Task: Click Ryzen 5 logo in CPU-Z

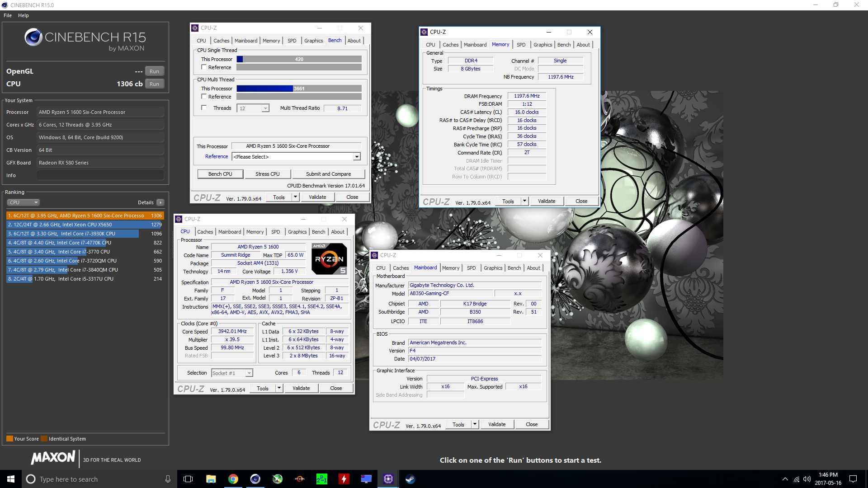Action: click(x=330, y=259)
